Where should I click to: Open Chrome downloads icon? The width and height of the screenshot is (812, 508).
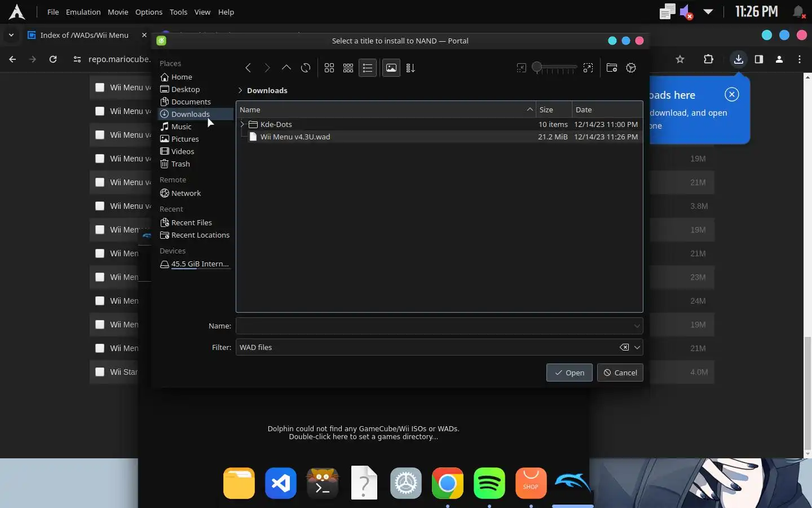pyautogui.click(x=739, y=59)
